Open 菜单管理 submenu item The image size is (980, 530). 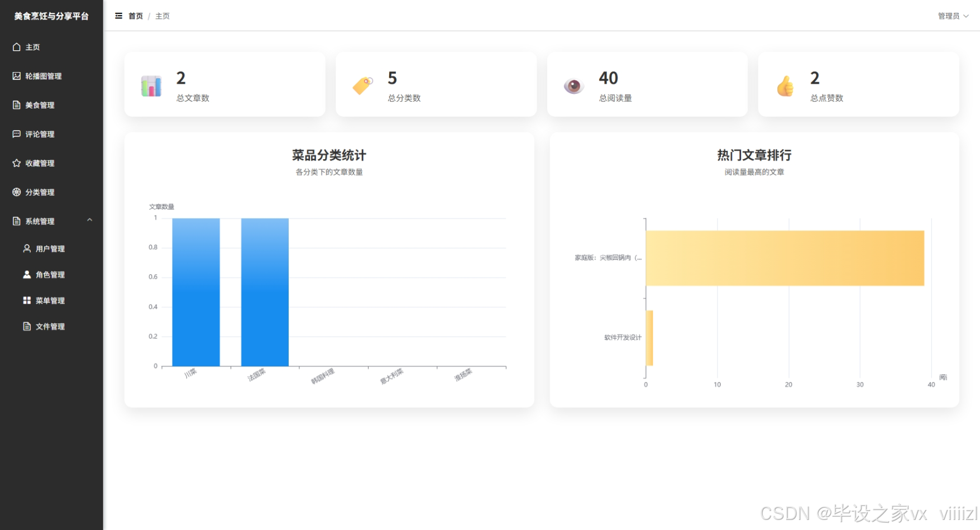tap(51, 300)
